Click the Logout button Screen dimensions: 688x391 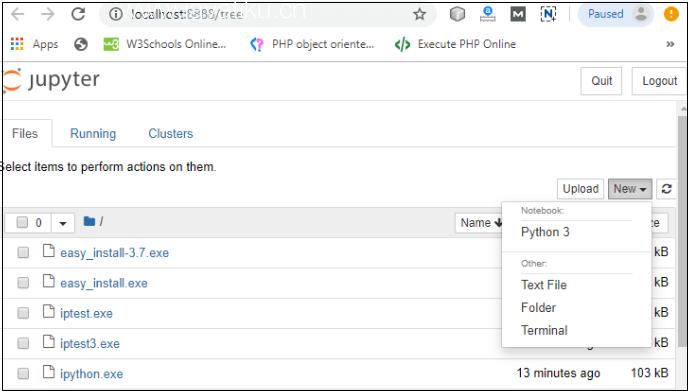point(659,81)
